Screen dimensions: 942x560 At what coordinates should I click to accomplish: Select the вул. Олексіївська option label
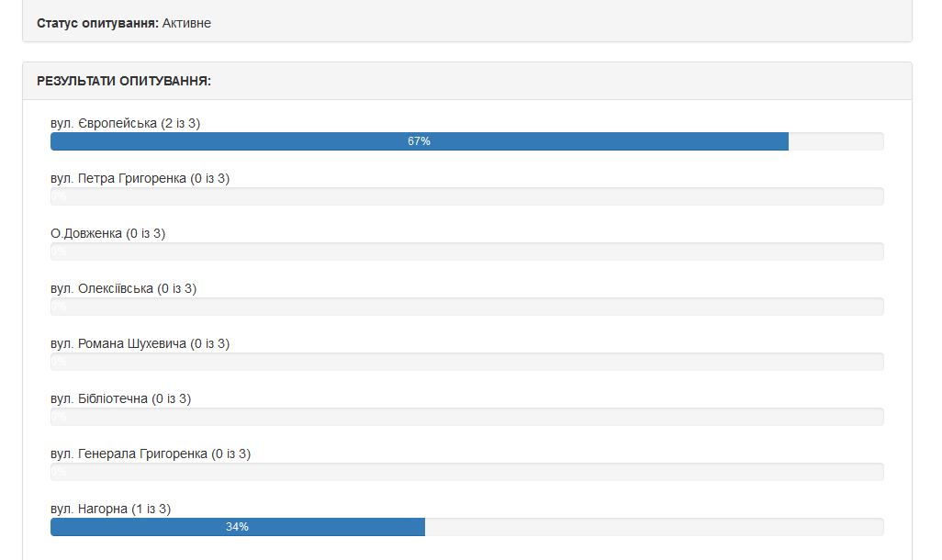coord(123,288)
